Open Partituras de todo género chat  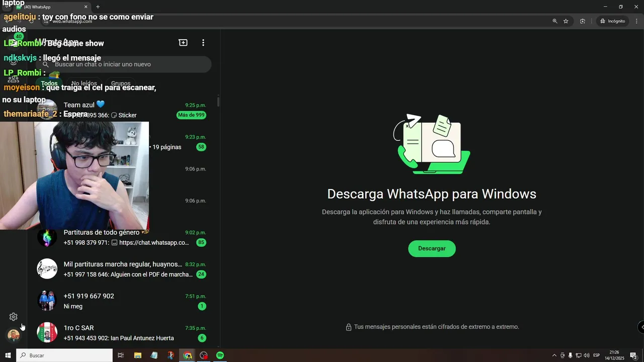(123, 237)
